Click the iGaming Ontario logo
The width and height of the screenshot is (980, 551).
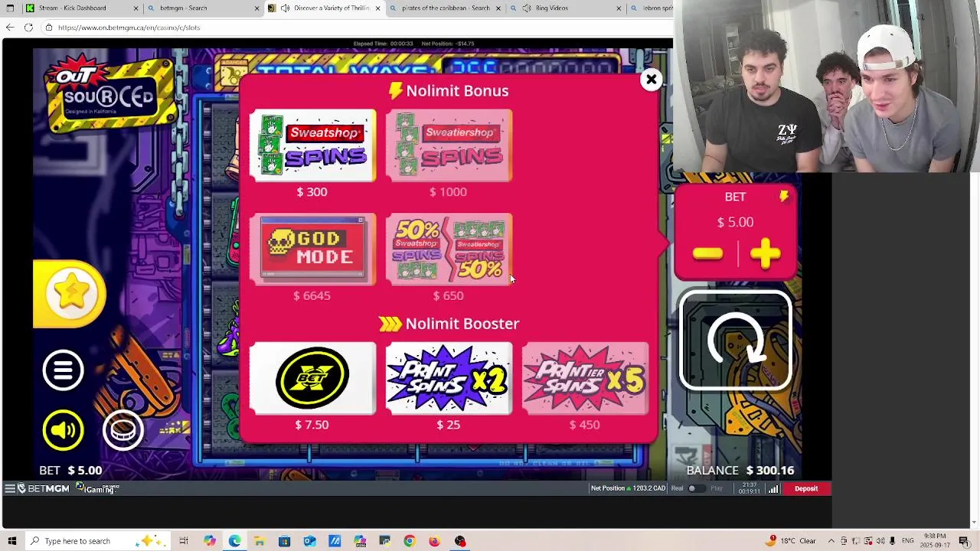pyautogui.click(x=97, y=488)
